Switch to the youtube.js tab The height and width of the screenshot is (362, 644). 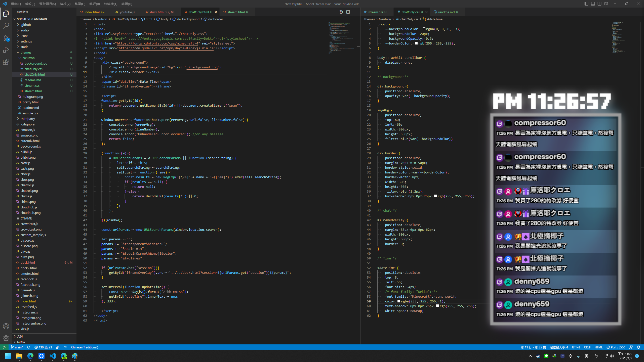(127, 12)
